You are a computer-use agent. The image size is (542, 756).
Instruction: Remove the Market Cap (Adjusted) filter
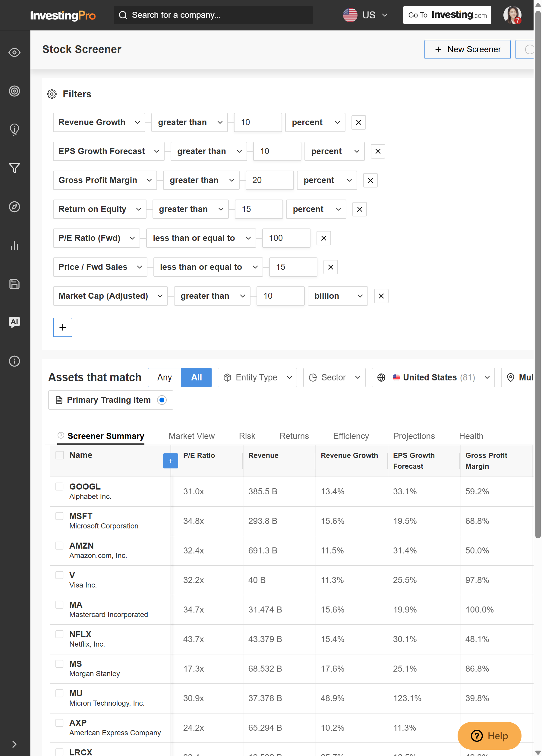[x=381, y=296]
